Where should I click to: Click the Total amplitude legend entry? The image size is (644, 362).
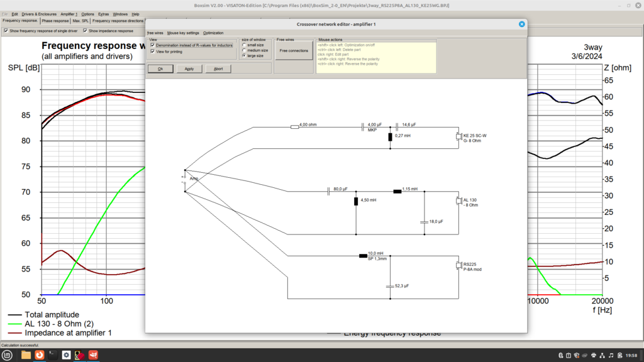tap(44, 315)
